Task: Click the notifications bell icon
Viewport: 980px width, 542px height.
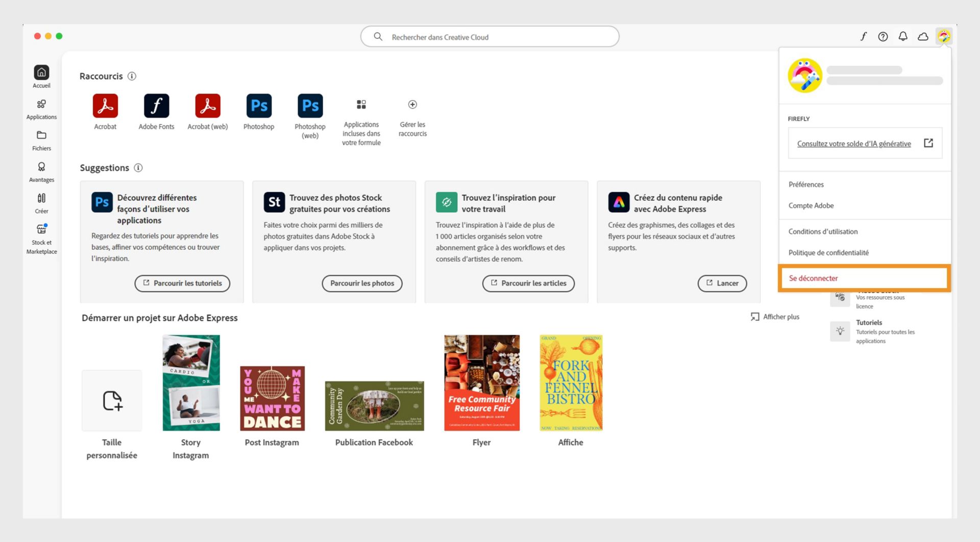Action: pyautogui.click(x=903, y=36)
